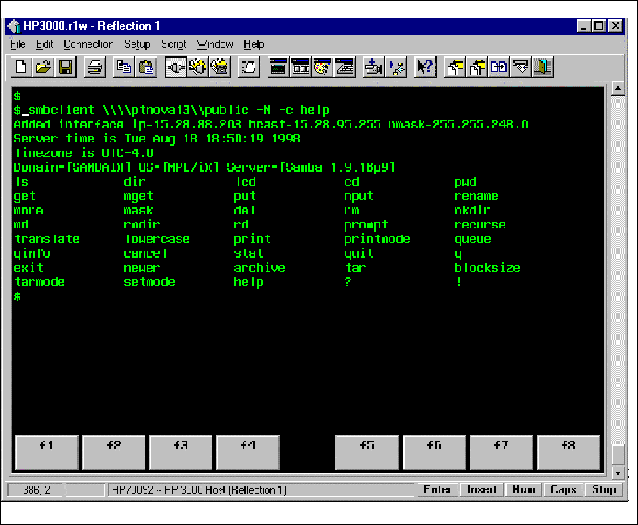Click the scroll down arrow of terminal
The height and width of the screenshot is (525, 638).
coord(618,472)
